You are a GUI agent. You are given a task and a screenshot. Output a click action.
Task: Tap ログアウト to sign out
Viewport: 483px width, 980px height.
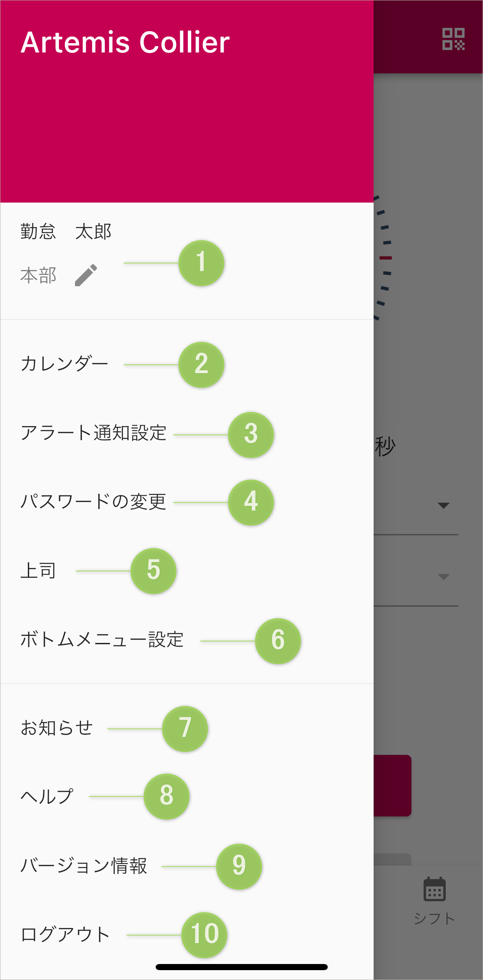click(65, 934)
